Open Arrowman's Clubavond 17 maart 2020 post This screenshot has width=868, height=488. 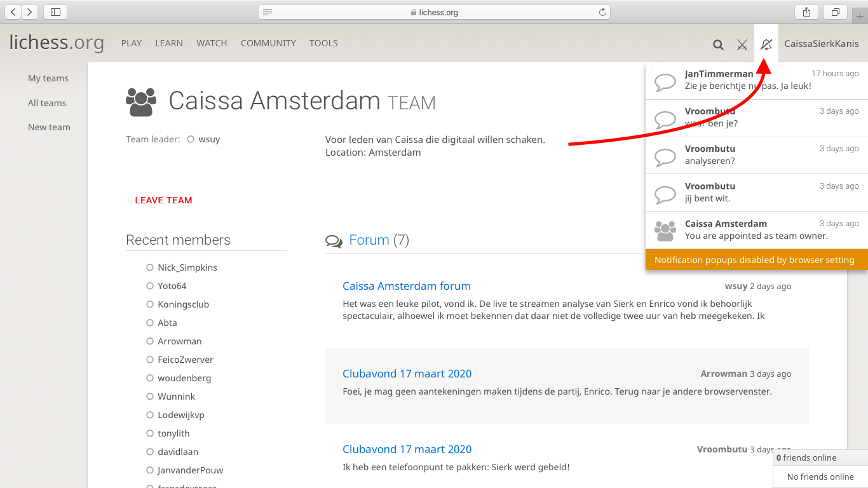(407, 374)
